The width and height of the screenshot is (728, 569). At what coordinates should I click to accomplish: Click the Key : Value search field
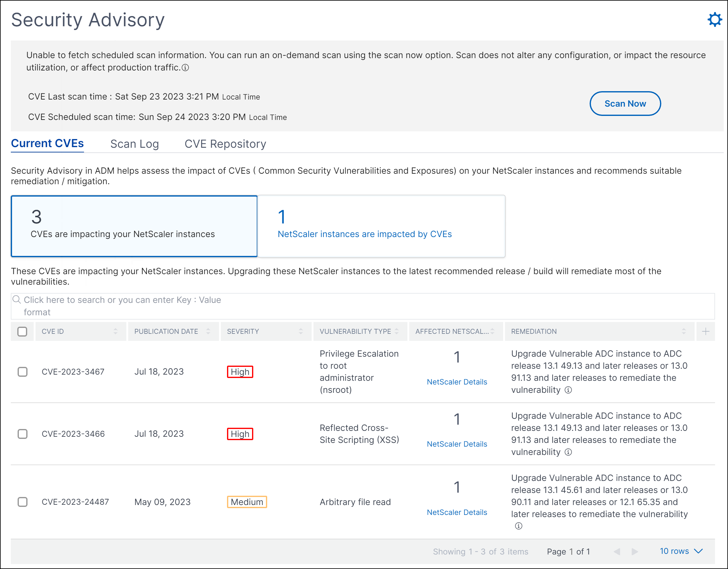(363, 306)
